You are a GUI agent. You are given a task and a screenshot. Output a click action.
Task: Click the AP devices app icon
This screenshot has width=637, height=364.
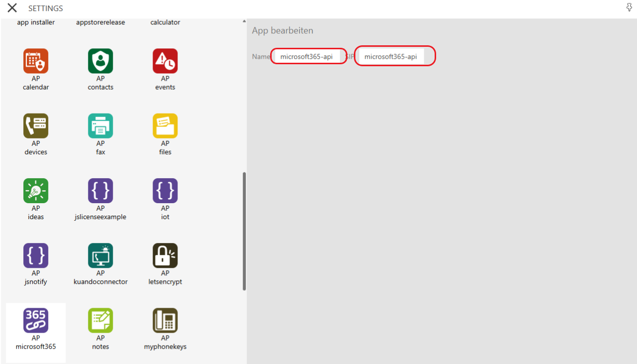pos(36,126)
